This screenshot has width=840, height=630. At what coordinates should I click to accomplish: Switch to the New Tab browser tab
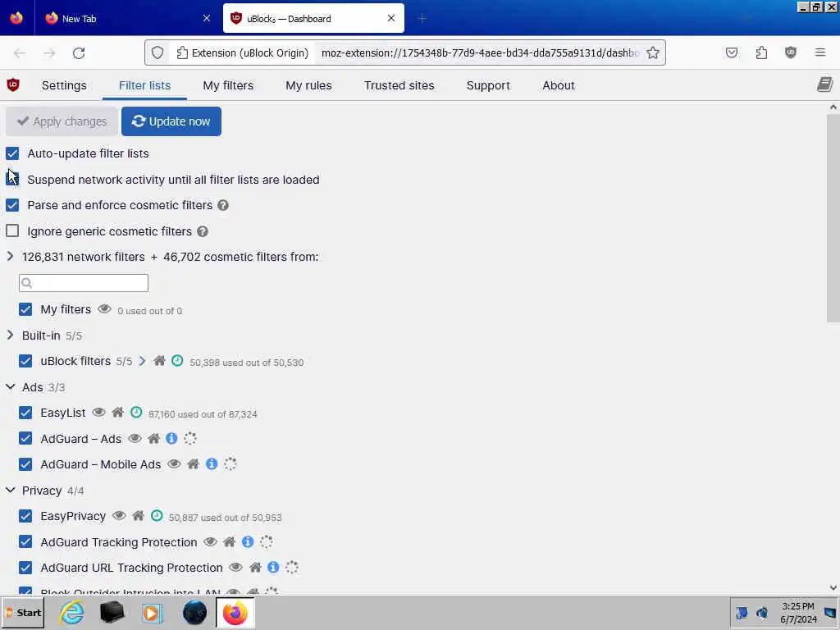pos(129,18)
